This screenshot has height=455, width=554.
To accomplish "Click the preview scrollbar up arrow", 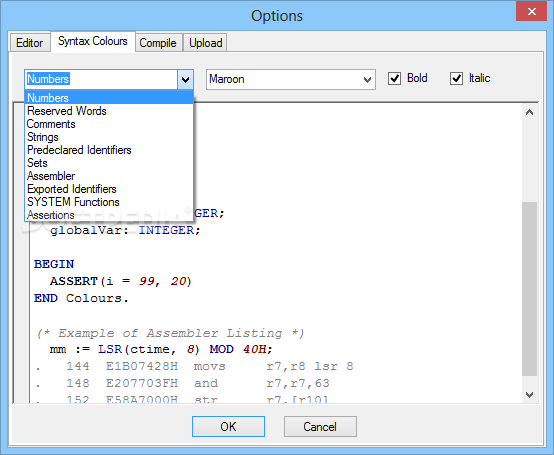I will tap(529, 112).
